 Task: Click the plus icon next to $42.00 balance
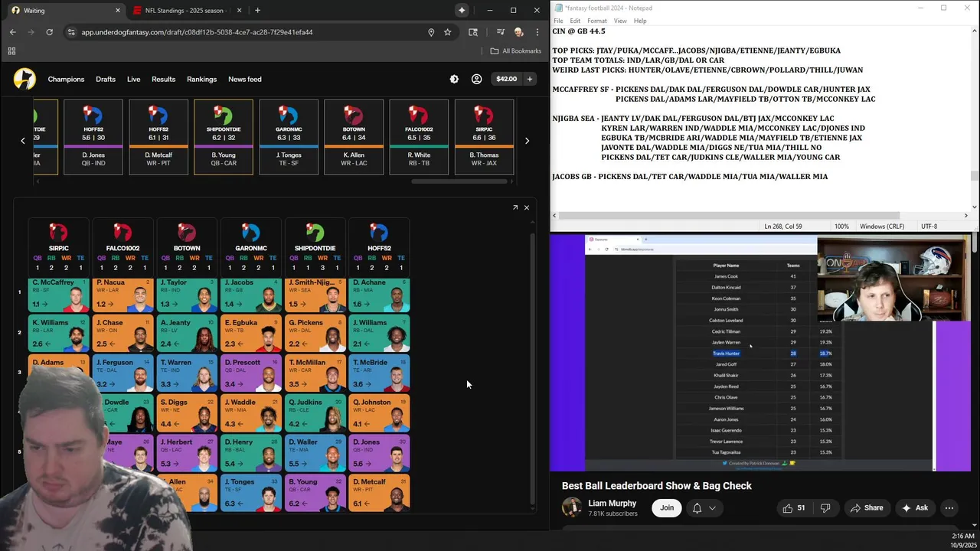(x=529, y=79)
